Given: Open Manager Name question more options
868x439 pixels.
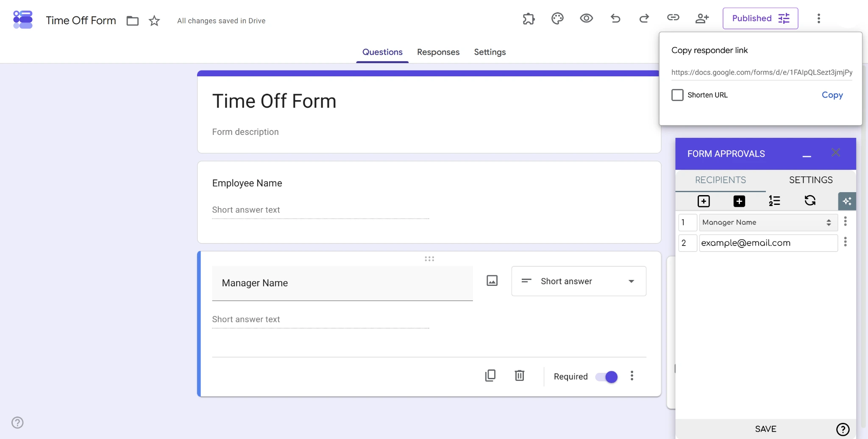Looking at the screenshot, I should tap(632, 376).
